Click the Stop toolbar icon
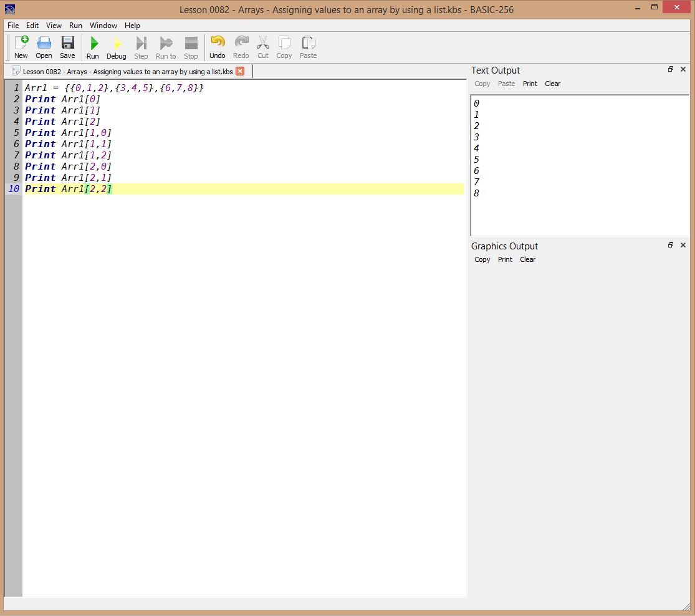This screenshot has width=695, height=616. [x=191, y=47]
